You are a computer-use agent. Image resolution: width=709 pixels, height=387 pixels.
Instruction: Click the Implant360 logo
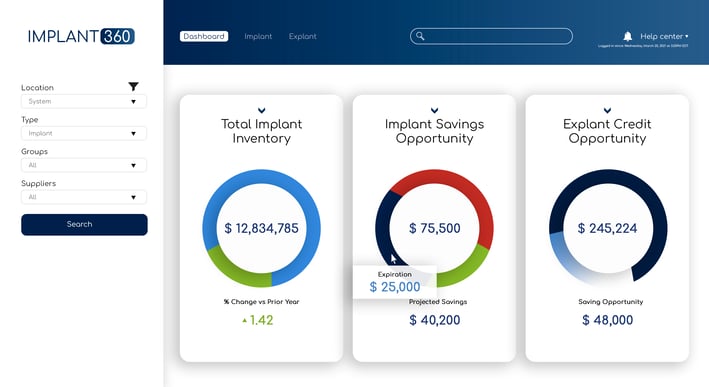(x=81, y=36)
